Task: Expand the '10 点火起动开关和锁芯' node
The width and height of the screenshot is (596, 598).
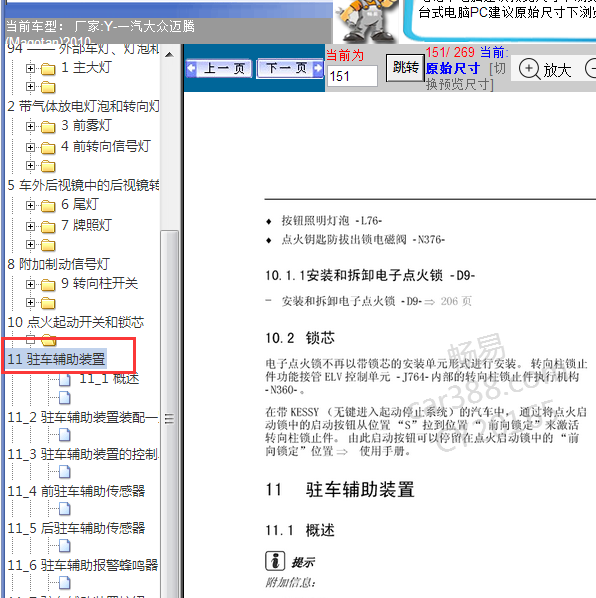Action: [30, 303]
